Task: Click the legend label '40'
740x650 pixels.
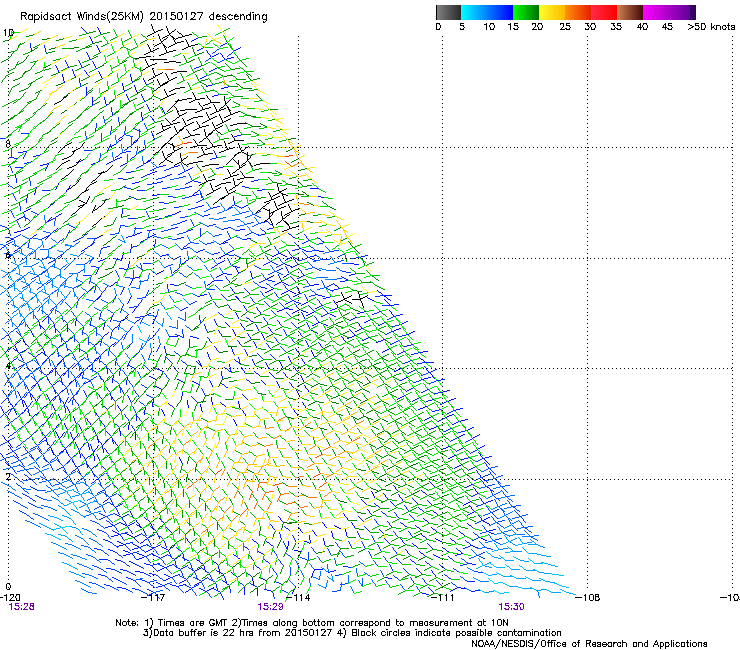Action: point(642,27)
